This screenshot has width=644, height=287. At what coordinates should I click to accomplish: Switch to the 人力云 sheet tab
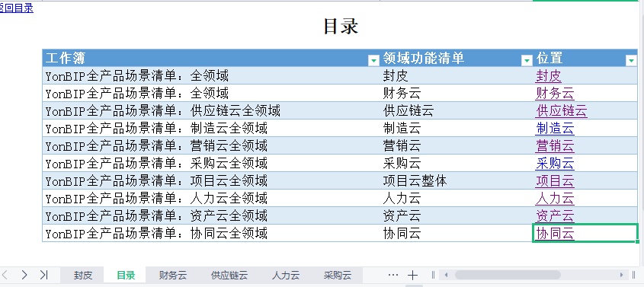click(x=286, y=275)
